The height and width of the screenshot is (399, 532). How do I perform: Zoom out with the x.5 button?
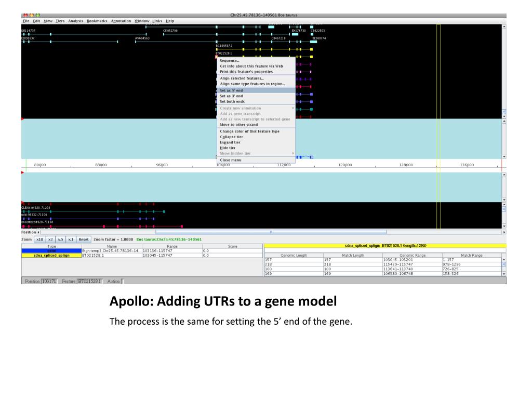60,240
